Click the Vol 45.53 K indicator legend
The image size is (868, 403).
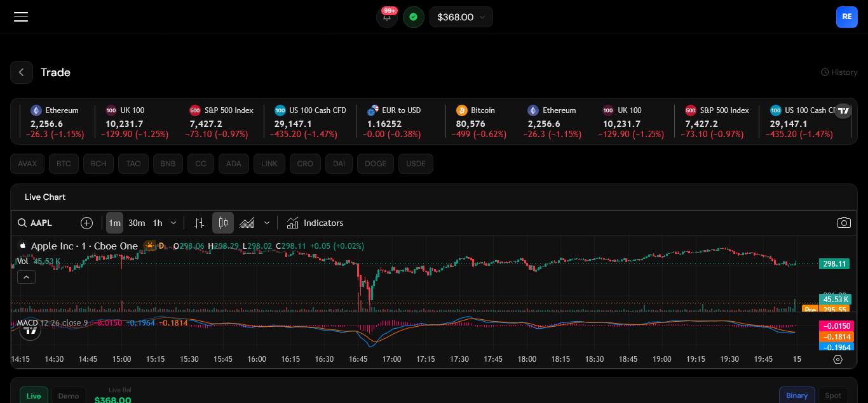(39, 261)
